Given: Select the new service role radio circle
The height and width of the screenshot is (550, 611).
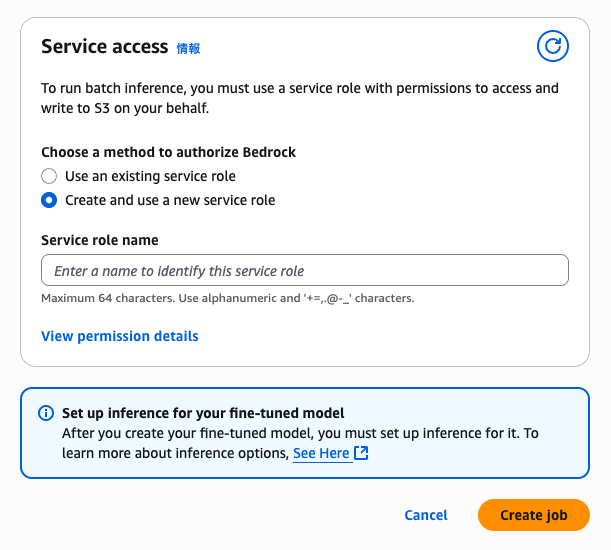Looking at the screenshot, I should [49, 200].
